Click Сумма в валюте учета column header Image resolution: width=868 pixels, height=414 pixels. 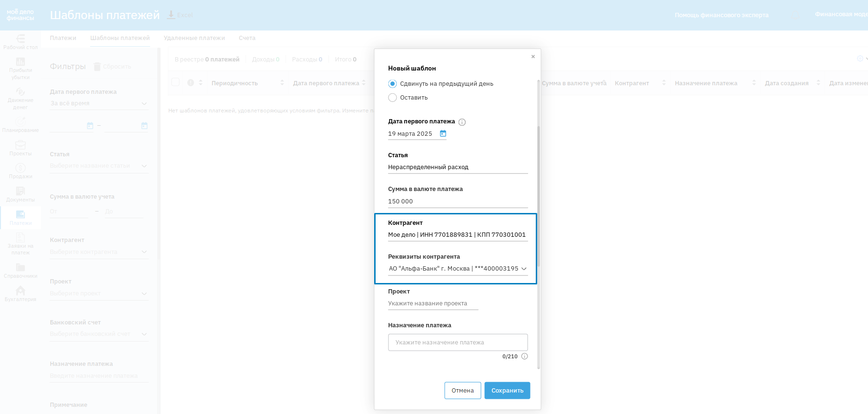pos(574,83)
